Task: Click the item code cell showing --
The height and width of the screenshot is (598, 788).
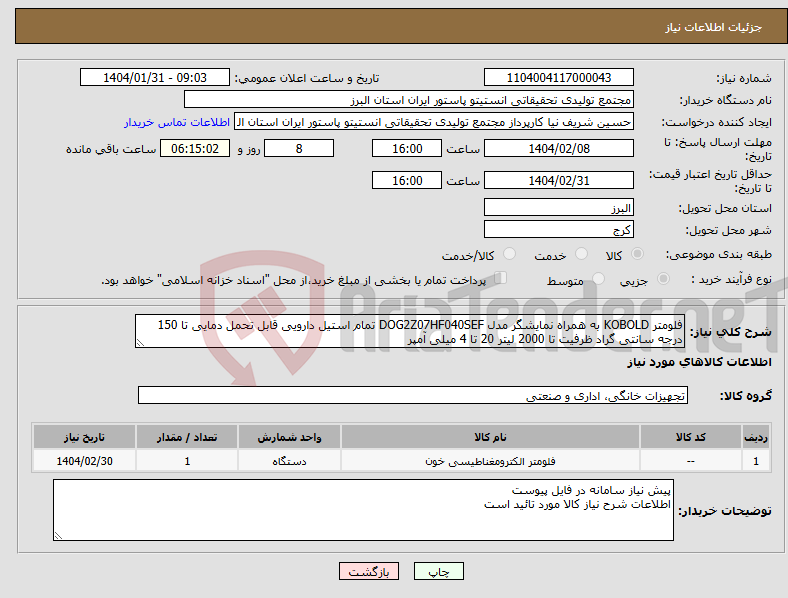Action: click(x=691, y=461)
